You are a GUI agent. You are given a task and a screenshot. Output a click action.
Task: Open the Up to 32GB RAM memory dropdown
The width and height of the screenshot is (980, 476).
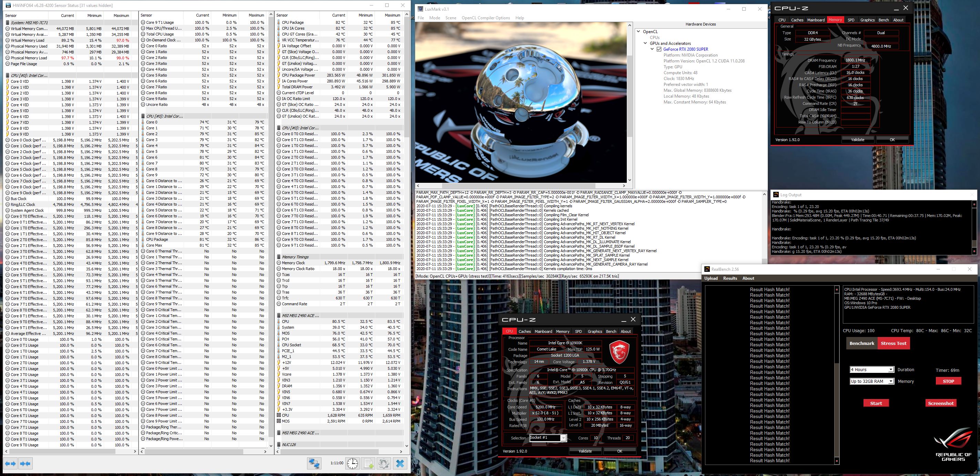891,381
